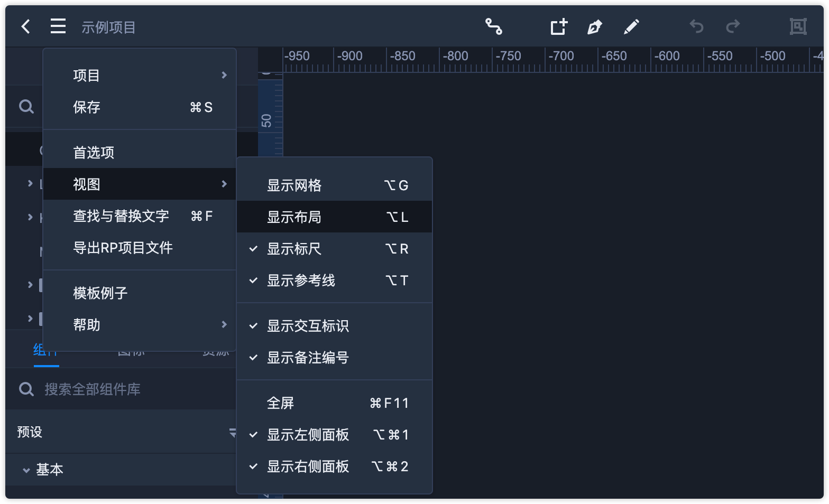The image size is (829, 504).
Task: Click the 搜索全部组件库 search field
Action: [x=127, y=389]
